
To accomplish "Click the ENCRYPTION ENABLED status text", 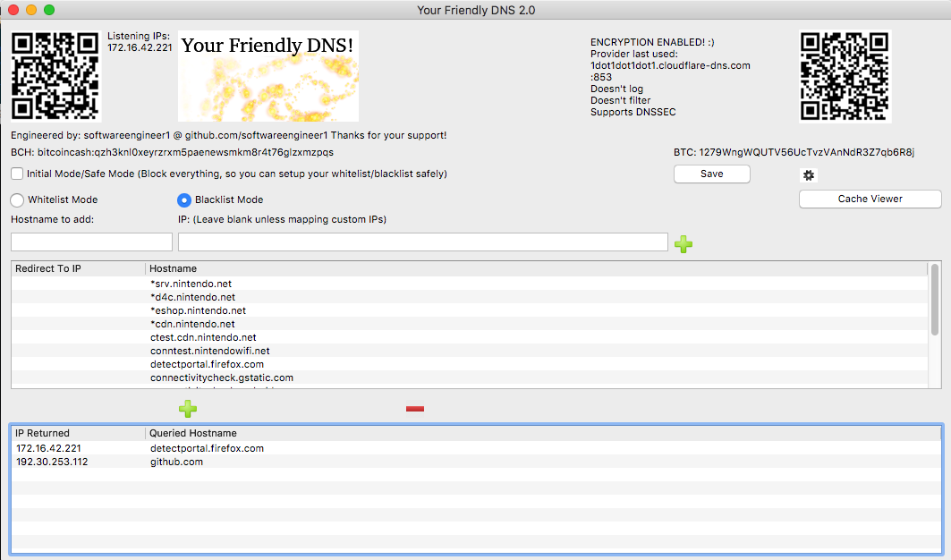I will point(652,42).
